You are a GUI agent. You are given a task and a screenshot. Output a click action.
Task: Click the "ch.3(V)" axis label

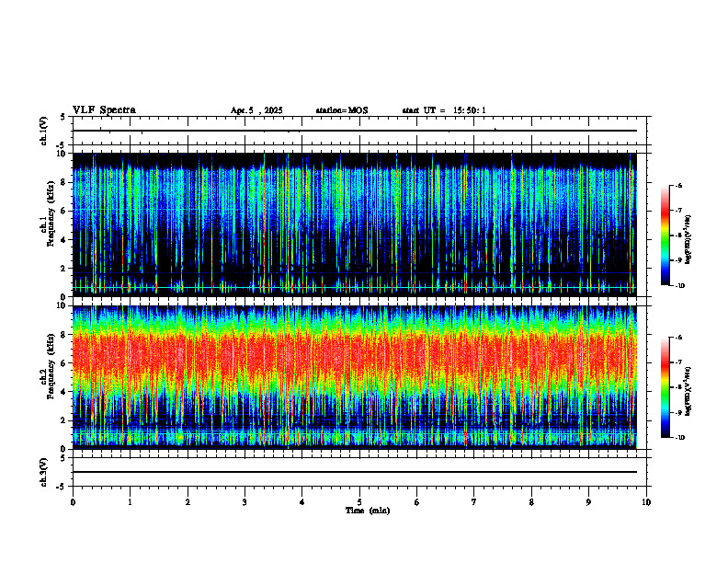[x=44, y=472]
